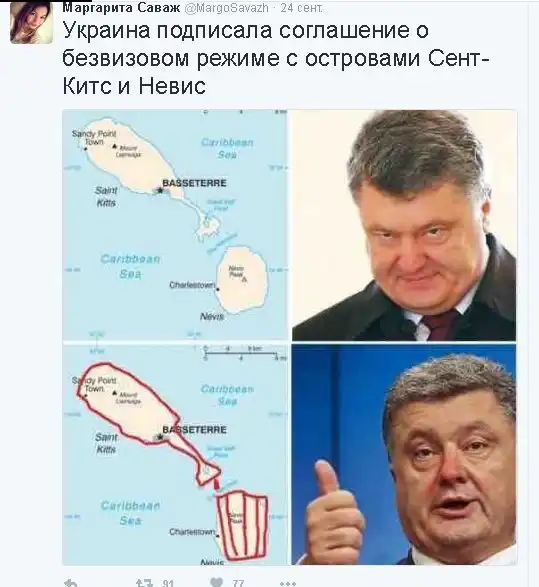The width and height of the screenshot is (539, 587).
Task: Open the tweet's 24 сент. timestamp
Action: [x=301, y=8]
